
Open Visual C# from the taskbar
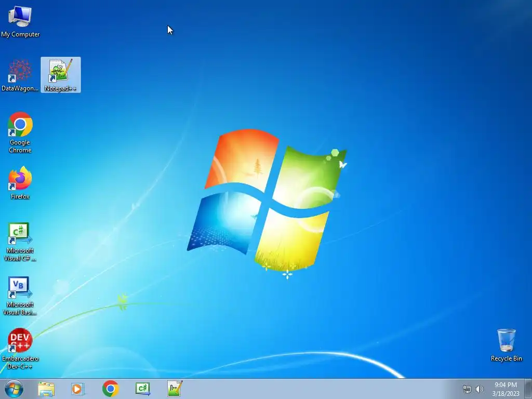tap(142, 389)
